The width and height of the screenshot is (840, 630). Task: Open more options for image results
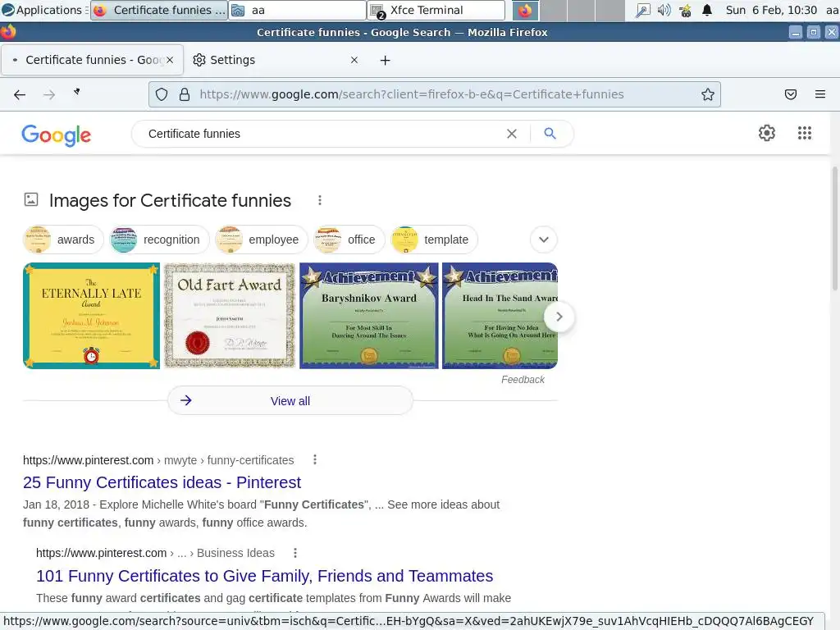click(320, 200)
